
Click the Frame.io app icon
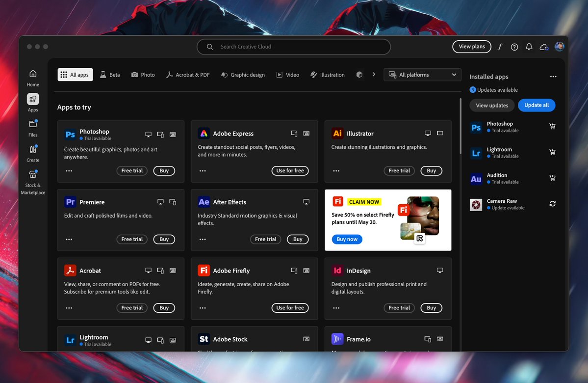[337, 339]
